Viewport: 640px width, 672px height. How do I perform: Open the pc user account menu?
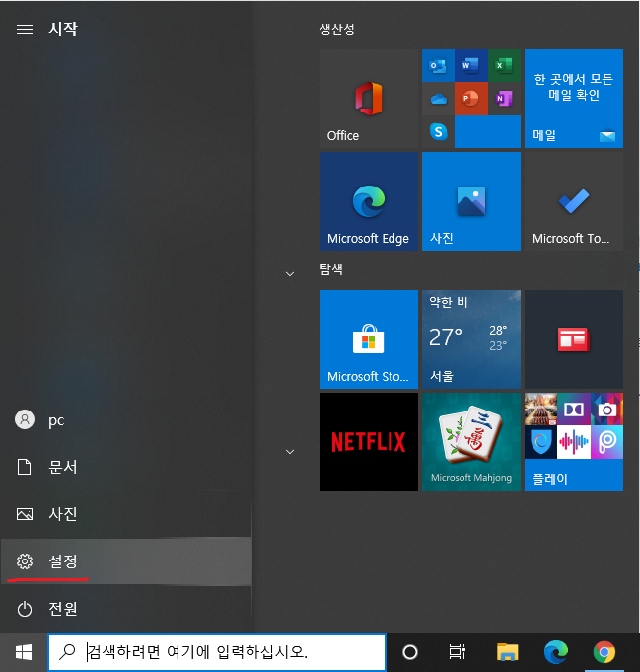coord(126,420)
